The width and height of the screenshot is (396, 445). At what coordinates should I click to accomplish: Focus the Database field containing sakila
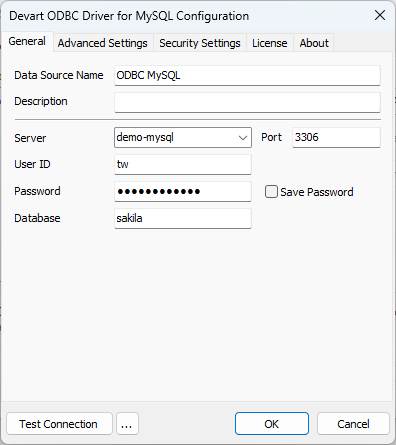pos(183,218)
